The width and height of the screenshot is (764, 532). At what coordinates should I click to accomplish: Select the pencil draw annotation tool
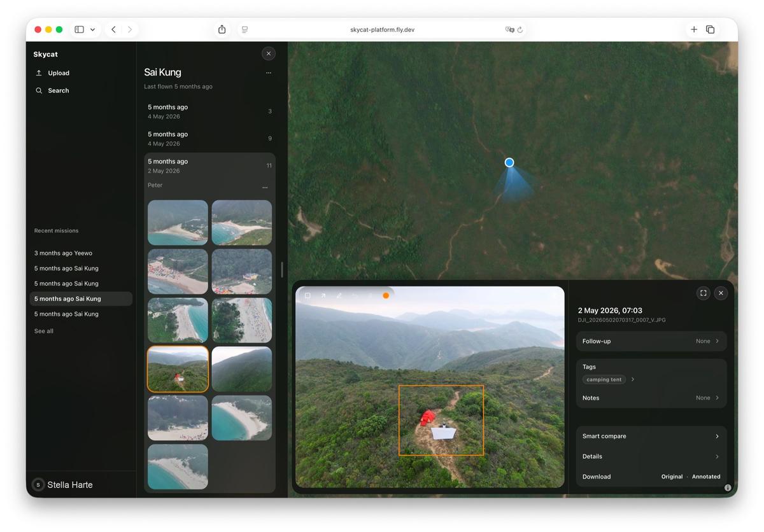click(339, 295)
